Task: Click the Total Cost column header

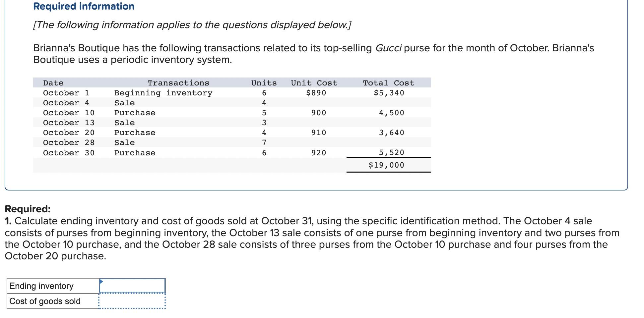Action: [x=389, y=83]
